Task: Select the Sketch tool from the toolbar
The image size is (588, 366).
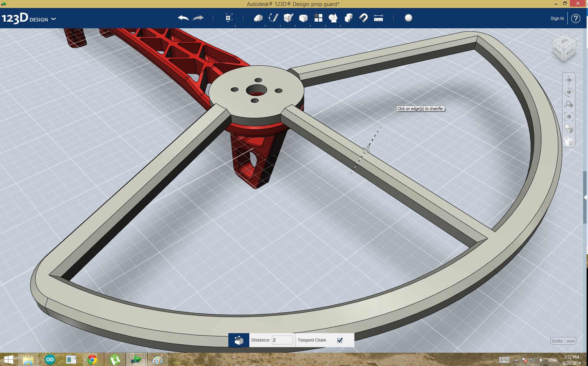Action: click(x=273, y=18)
